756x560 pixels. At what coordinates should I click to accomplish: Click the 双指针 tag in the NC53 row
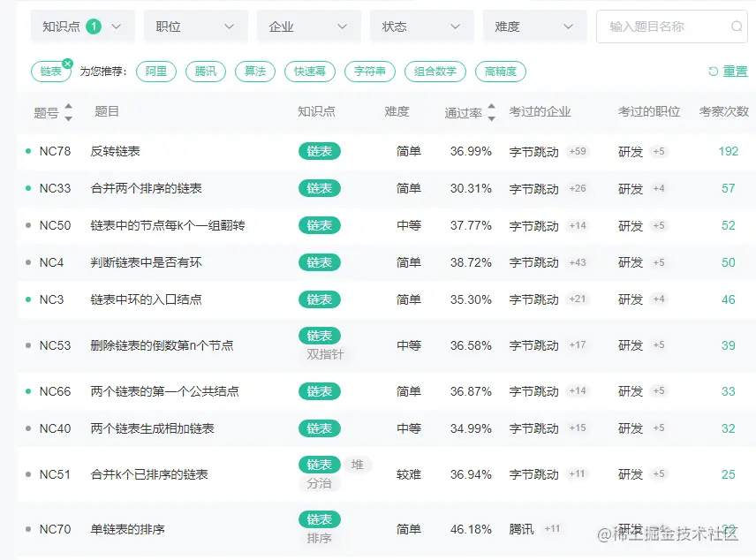tap(325, 354)
